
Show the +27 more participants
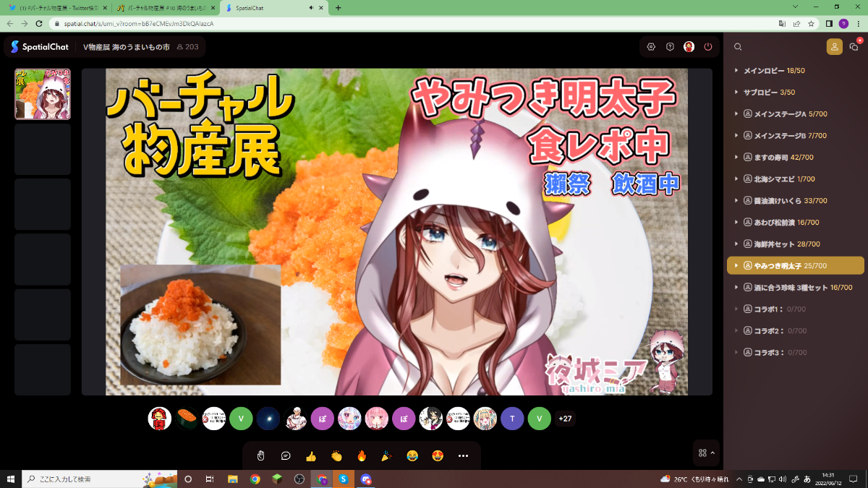tap(565, 419)
